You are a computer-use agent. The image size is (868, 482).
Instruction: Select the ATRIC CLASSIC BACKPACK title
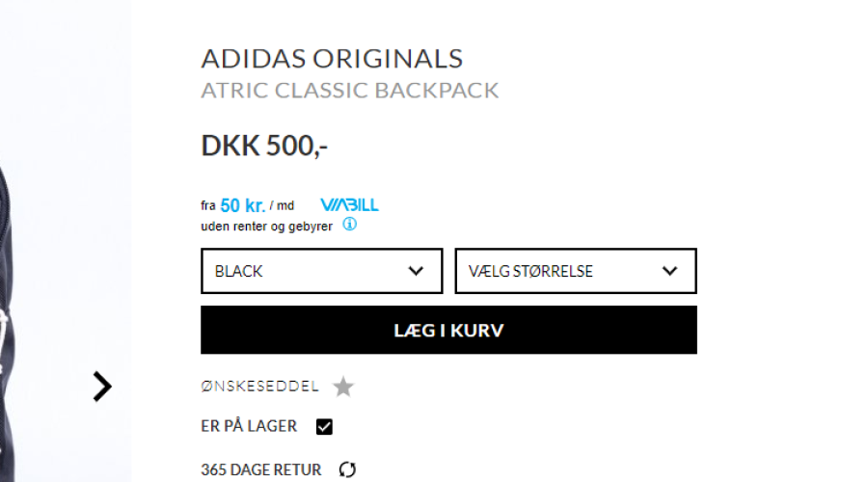[x=350, y=92]
